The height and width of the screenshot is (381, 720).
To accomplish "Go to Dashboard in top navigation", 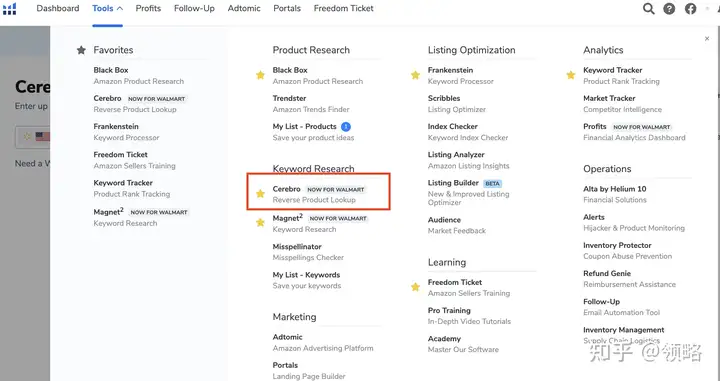I will [58, 8].
